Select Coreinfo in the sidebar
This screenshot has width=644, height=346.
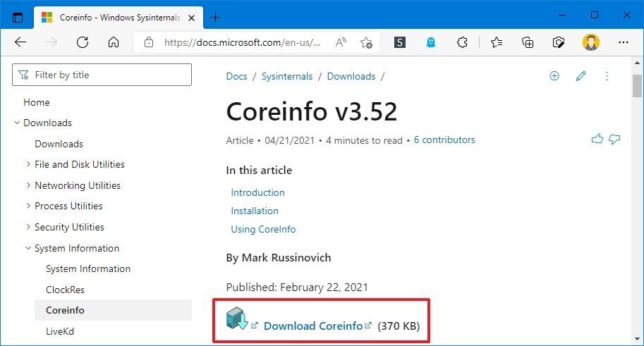[x=113, y=310]
